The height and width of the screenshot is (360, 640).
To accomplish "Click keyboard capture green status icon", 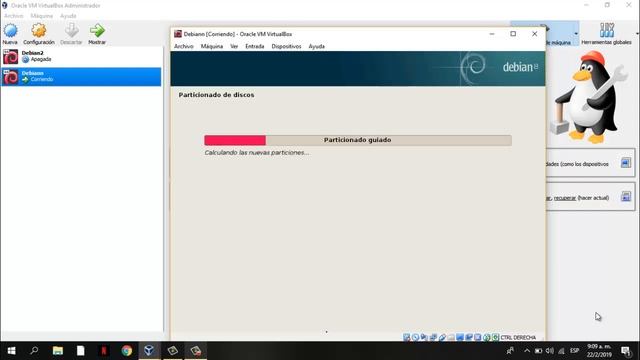I will click(x=495, y=338).
